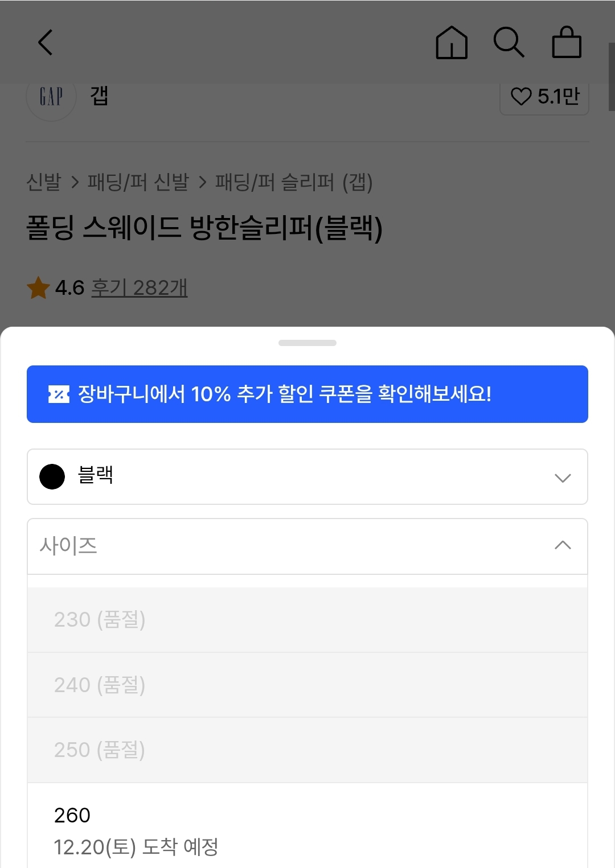Expand the 블랙 color dropdown

click(307, 477)
